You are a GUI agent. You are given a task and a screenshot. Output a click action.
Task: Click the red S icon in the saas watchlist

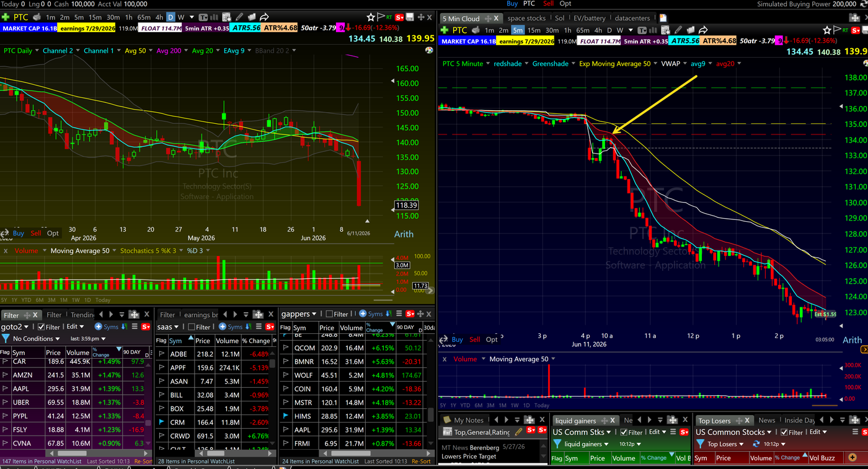[269, 327]
